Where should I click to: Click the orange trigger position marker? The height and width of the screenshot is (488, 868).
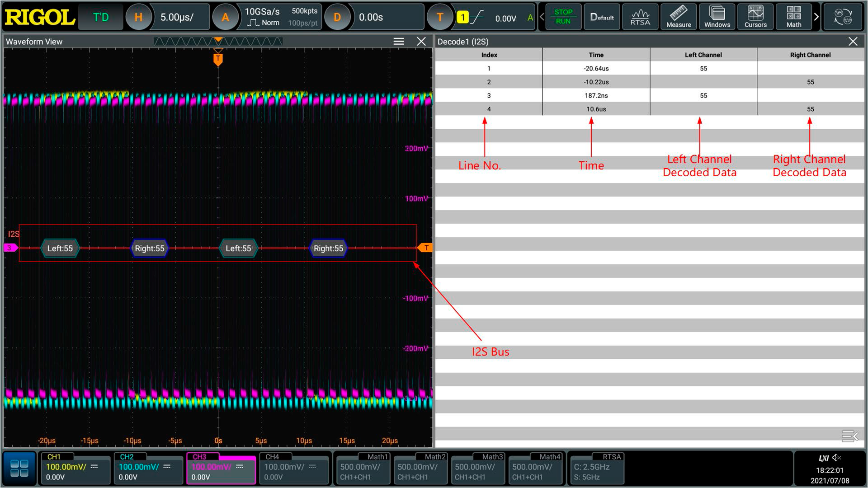pyautogui.click(x=218, y=59)
